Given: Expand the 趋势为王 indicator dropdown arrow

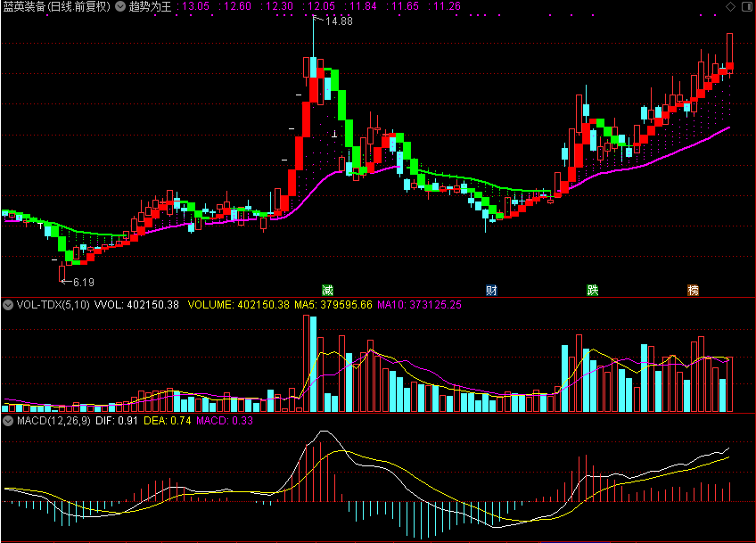Looking at the screenshot, I should [120, 6].
